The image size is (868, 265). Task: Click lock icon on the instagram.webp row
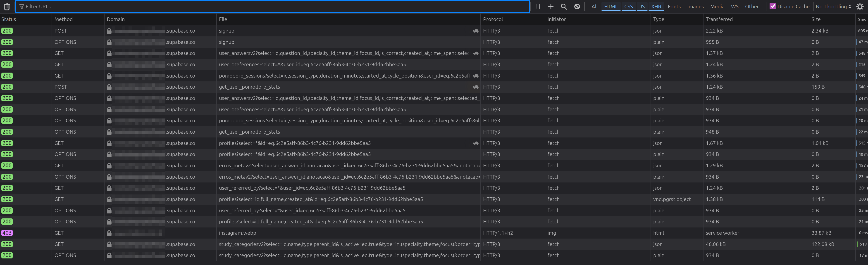point(109,233)
